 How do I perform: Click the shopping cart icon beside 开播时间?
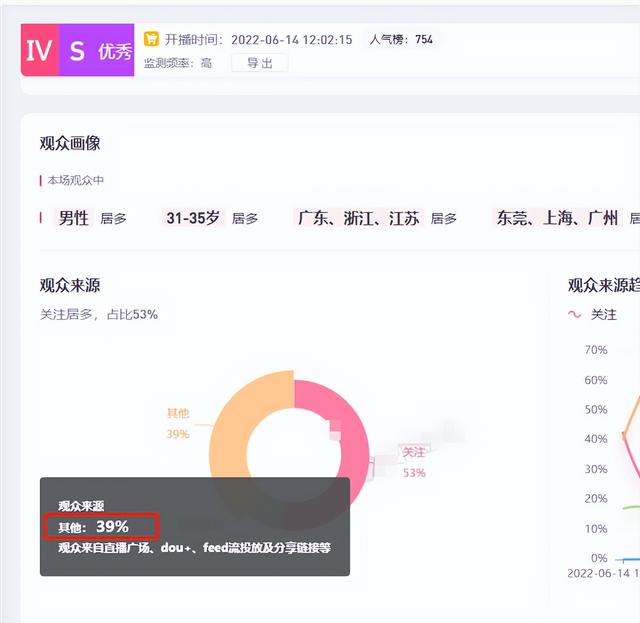(151, 39)
